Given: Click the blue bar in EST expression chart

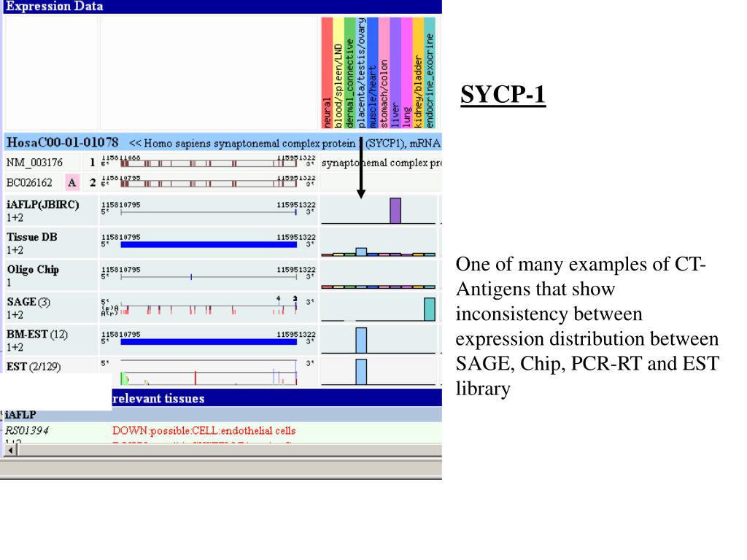Looking at the screenshot, I should point(361,372).
